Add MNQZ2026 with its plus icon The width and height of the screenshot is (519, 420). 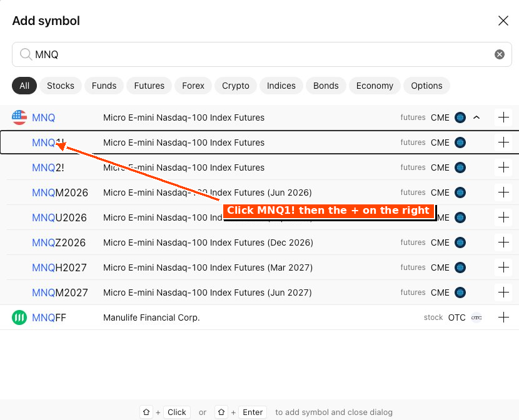pyautogui.click(x=503, y=242)
